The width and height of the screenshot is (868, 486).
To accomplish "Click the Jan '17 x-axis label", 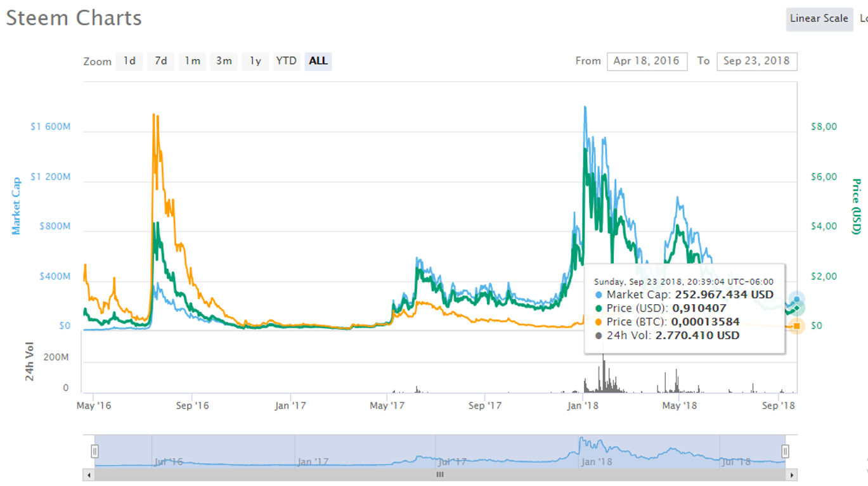I will 291,406.
